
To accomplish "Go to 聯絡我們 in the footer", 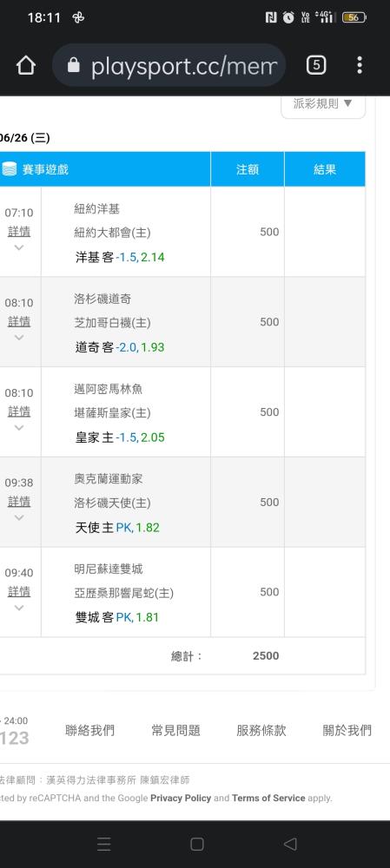I will 89,730.
